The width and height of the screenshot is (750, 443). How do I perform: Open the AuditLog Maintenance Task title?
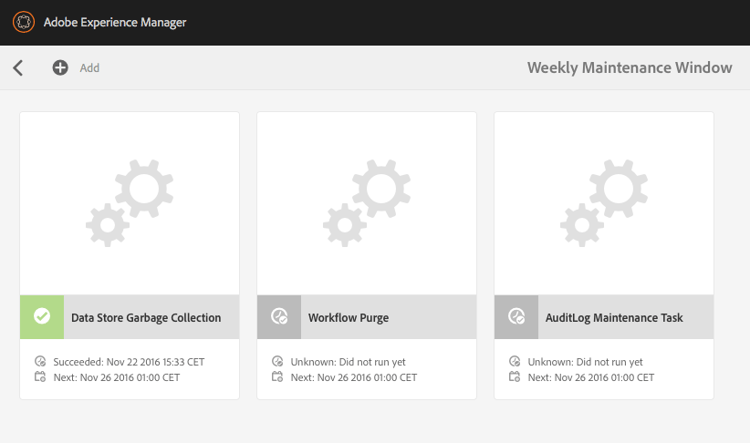point(614,318)
